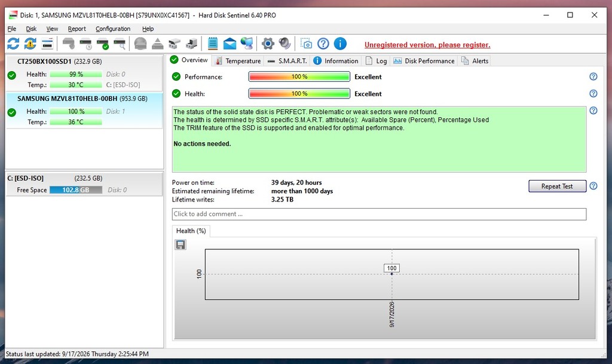Click the 'more than 1000 days' lifetime value
612x364 pixels.
pyautogui.click(x=302, y=191)
